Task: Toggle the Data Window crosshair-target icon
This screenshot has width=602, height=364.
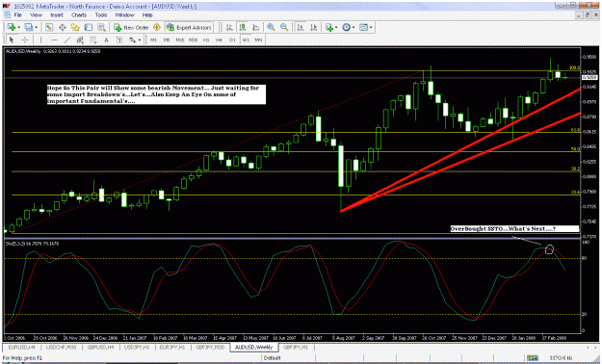Action: [62, 27]
